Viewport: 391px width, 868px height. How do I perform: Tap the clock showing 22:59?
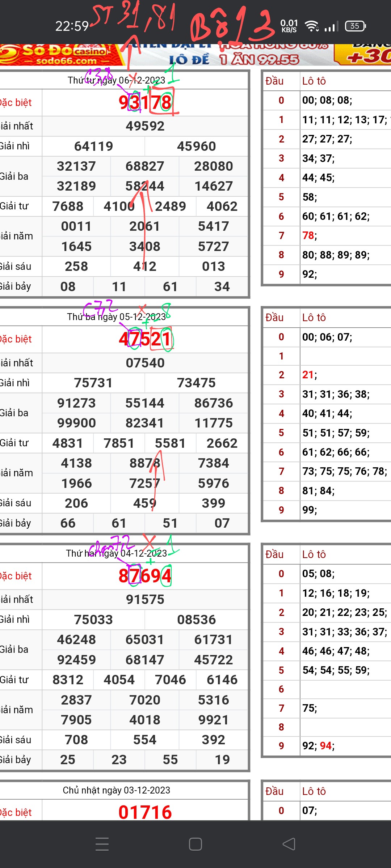tap(72, 26)
